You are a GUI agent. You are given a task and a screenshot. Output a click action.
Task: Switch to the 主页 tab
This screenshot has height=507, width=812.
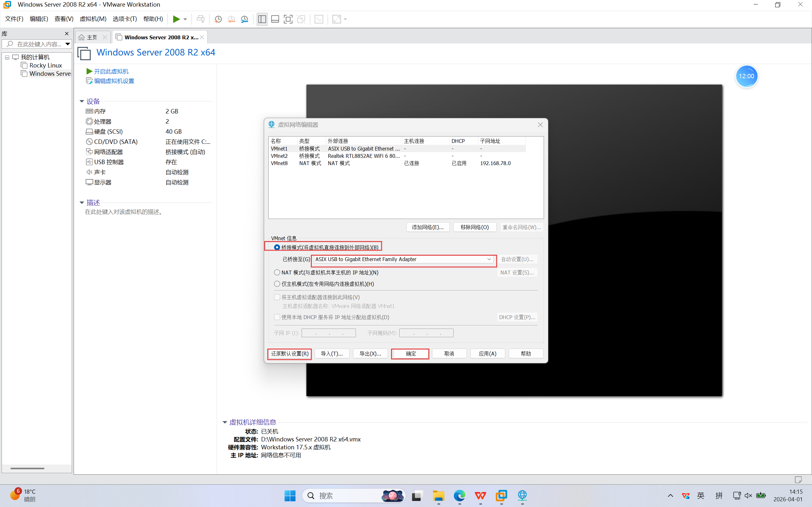pos(92,37)
